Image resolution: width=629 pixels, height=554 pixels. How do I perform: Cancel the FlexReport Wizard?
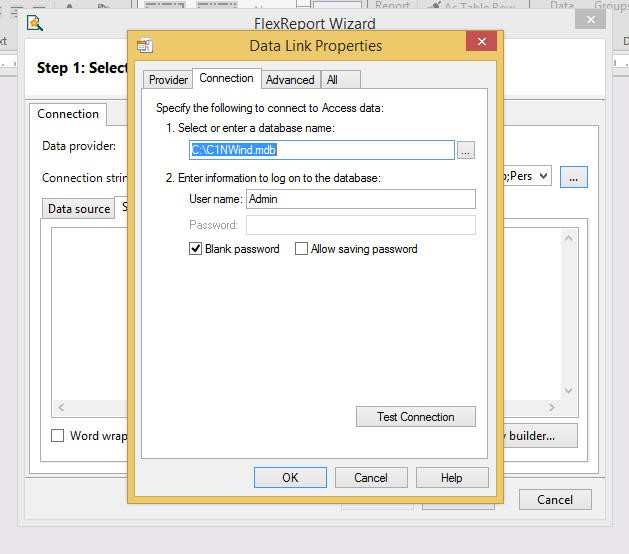click(x=555, y=499)
